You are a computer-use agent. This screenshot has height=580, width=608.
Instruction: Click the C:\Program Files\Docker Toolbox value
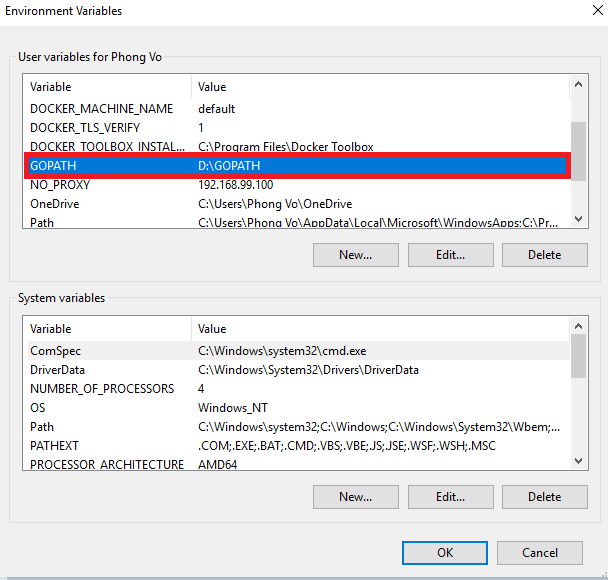click(x=286, y=147)
